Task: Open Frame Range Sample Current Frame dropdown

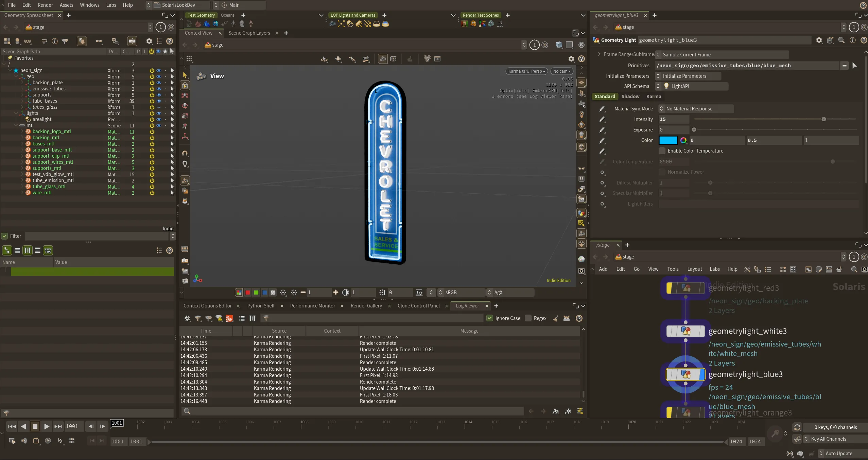Action: tap(722, 55)
